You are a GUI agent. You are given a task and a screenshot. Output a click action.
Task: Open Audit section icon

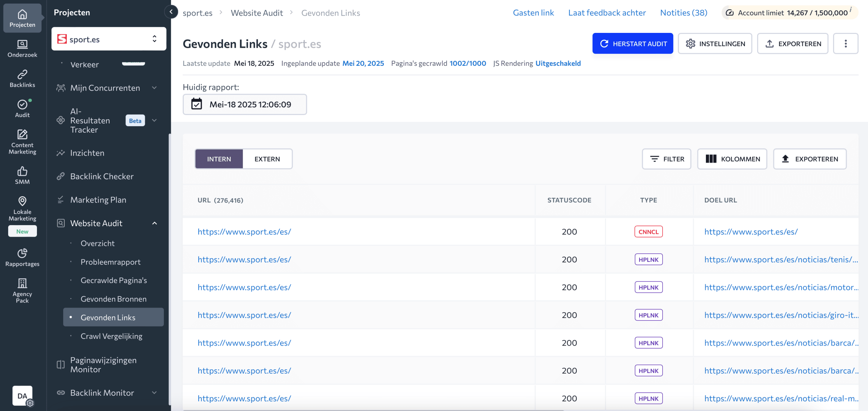[x=22, y=109]
